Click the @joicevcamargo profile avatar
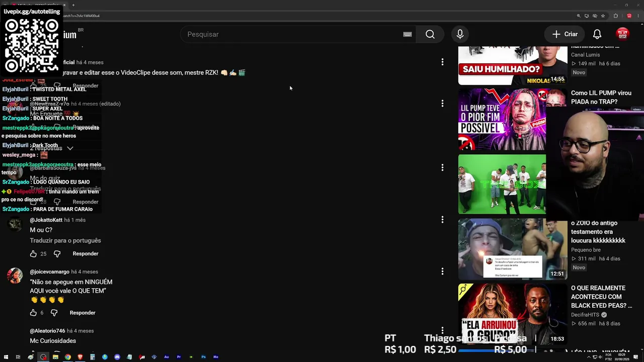Viewport: 644px width, 362px height. coord(15,276)
